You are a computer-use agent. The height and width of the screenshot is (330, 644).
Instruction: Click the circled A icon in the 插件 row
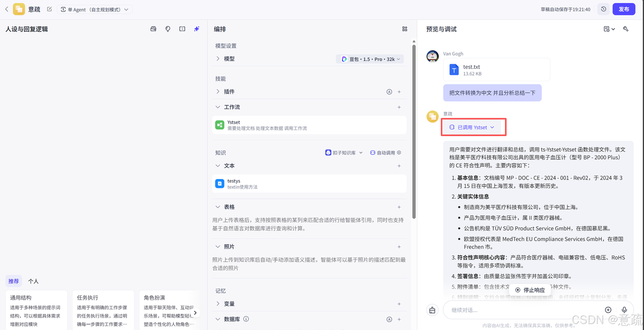point(389,92)
